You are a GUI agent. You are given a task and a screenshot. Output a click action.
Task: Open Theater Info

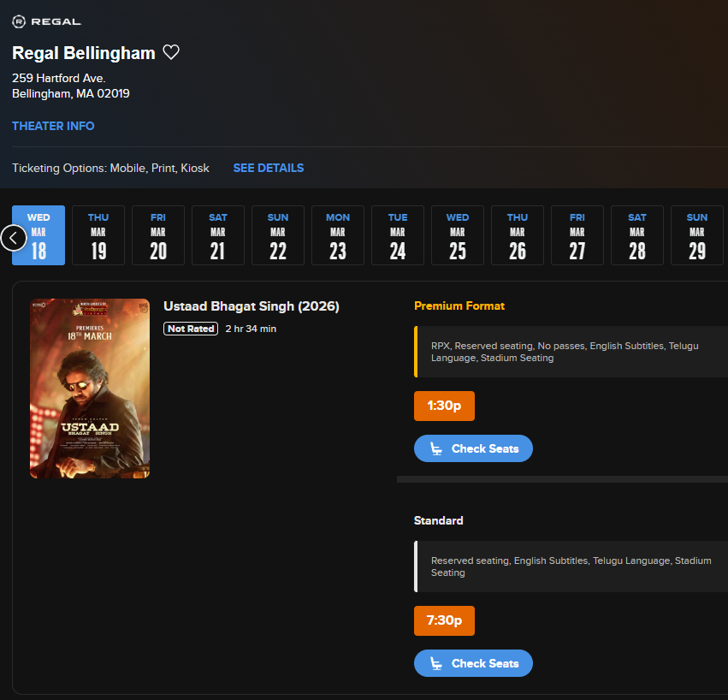[53, 126]
